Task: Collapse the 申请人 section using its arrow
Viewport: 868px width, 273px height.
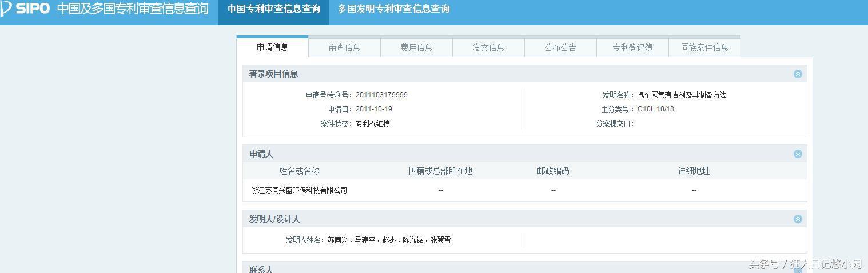Action: click(x=798, y=154)
